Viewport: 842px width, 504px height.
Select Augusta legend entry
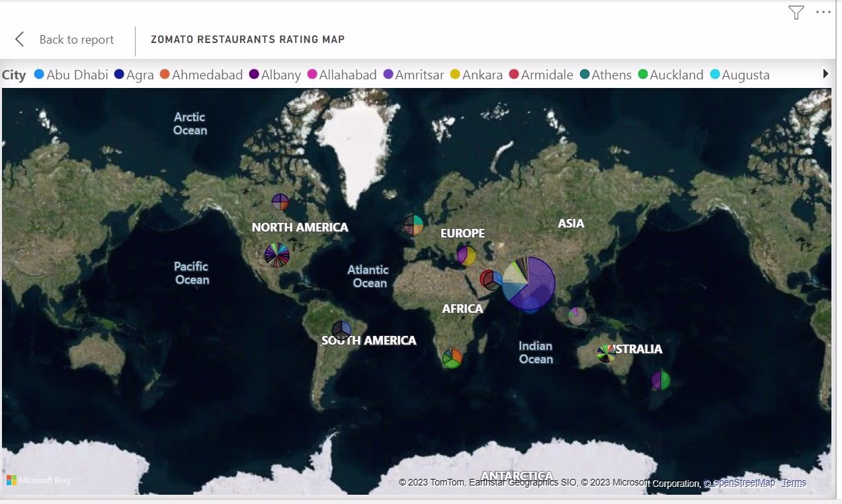point(740,75)
